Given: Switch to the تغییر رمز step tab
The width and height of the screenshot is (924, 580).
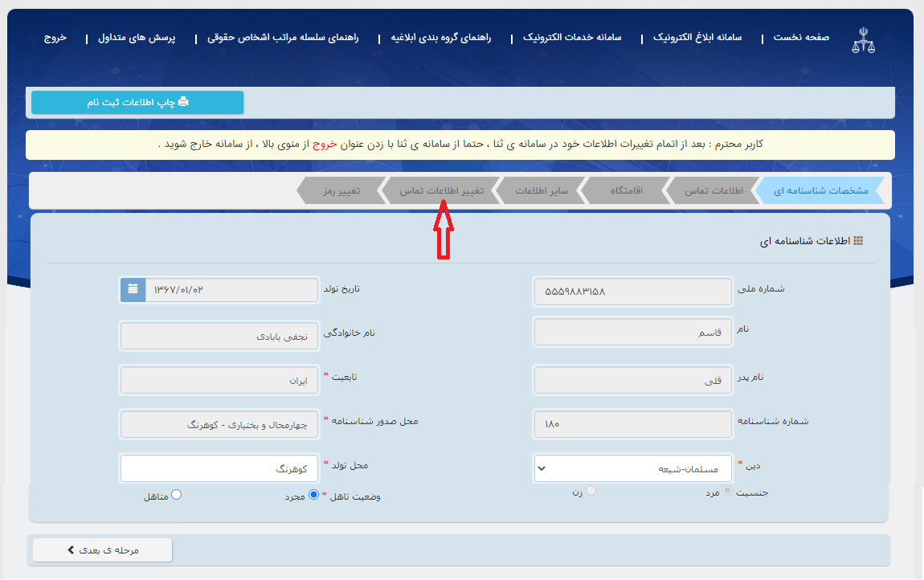Looking at the screenshot, I should pos(341,190).
